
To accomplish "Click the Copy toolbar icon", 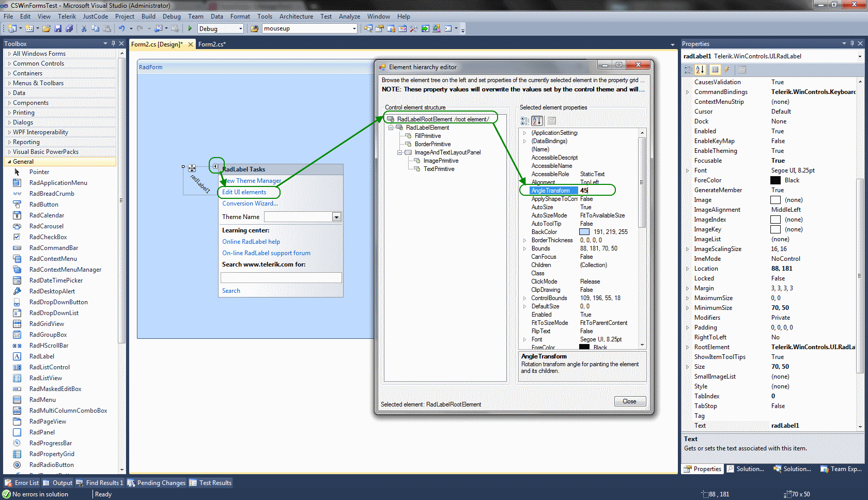I will [96, 28].
